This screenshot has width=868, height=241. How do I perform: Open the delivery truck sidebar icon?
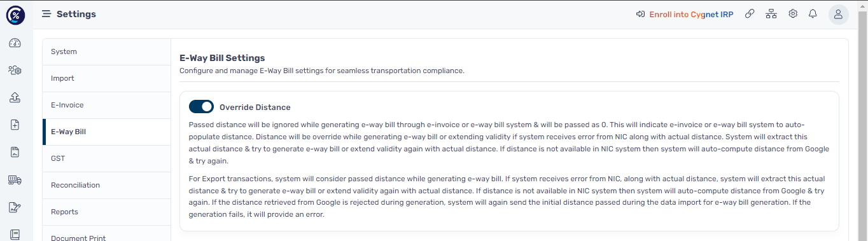click(15, 180)
